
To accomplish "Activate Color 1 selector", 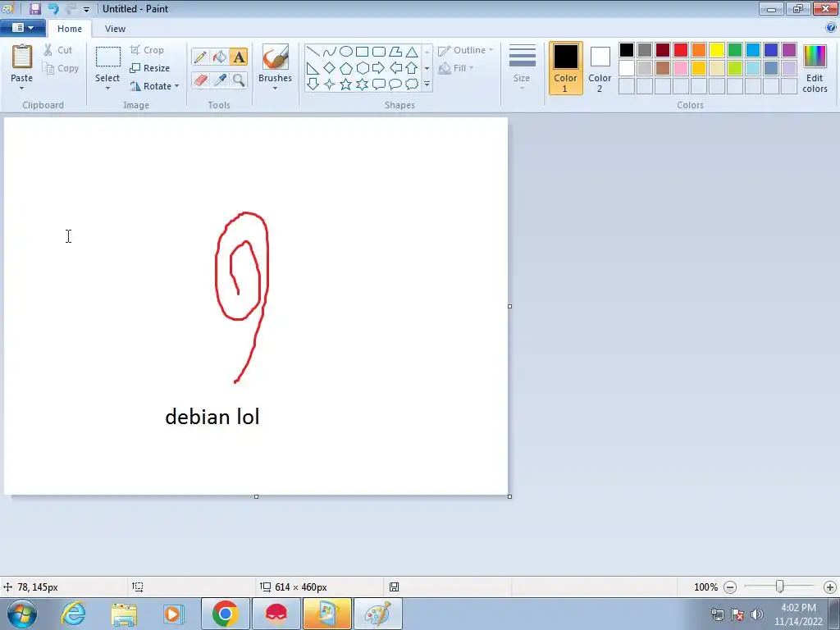I will [x=566, y=68].
